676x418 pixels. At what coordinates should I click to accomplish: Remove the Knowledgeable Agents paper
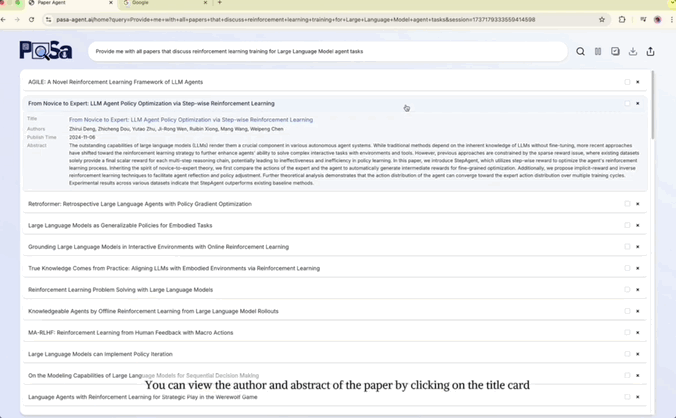pyautogui.click(x=638, y=311)
